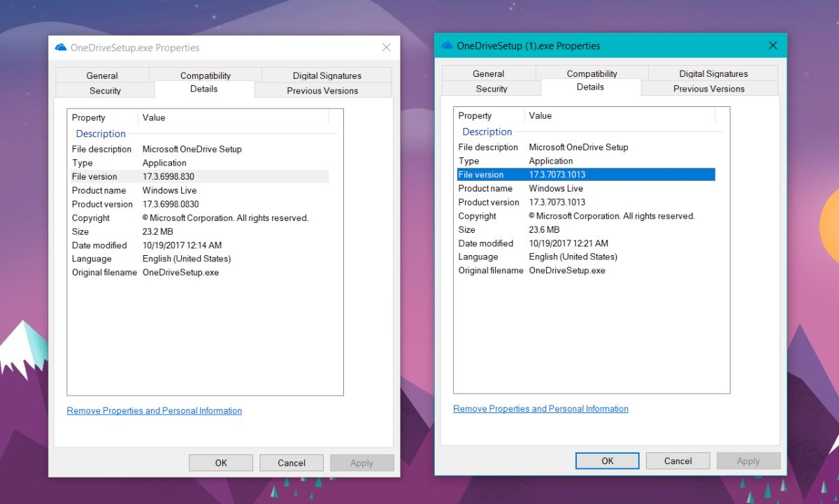Select product version value 17.3.7073.1013
The image size is (839, 504).
(557, 202)
